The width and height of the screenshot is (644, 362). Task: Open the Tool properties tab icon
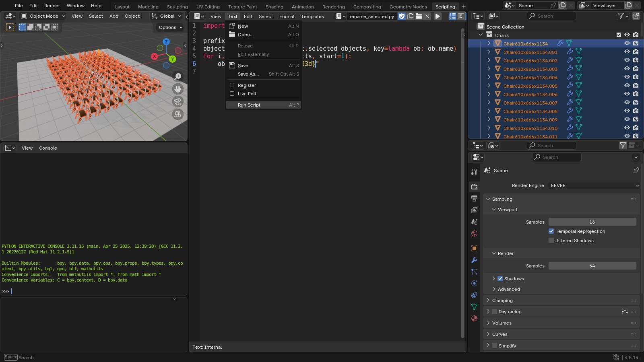point(474,172)
